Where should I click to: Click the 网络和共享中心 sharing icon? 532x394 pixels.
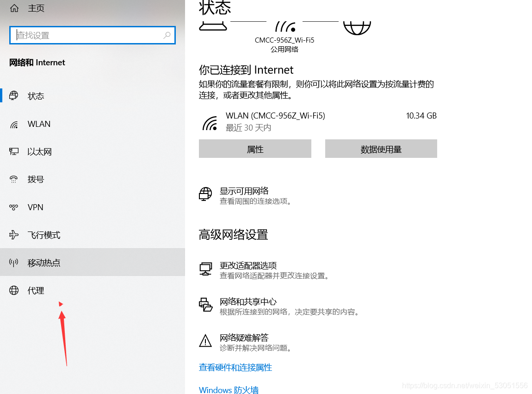205,305
